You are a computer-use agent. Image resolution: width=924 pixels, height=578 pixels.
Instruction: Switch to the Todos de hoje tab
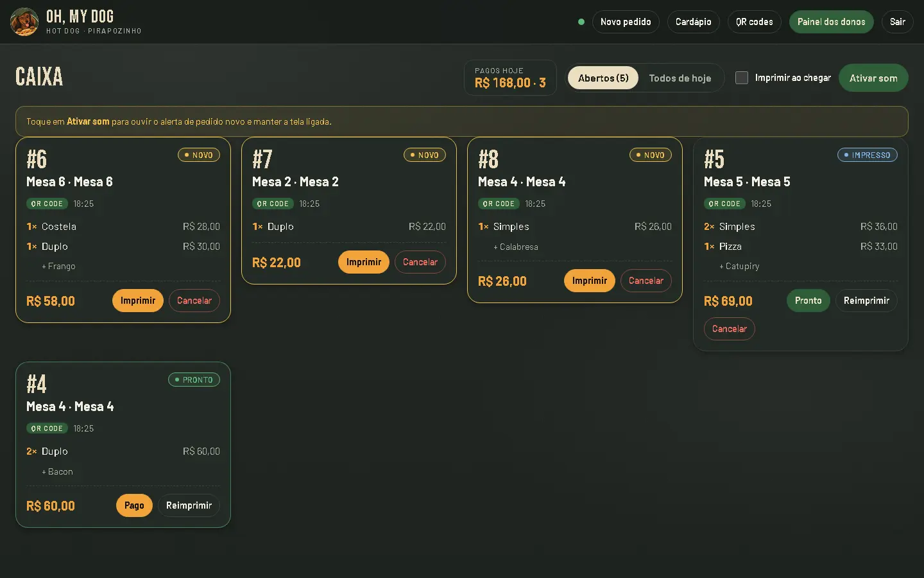click(x=680, y=78)
